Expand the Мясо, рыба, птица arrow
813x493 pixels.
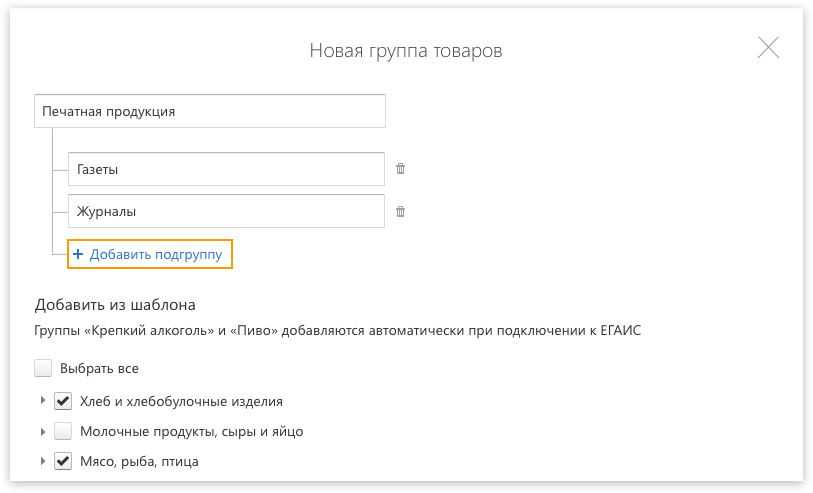tap(43, 461)
